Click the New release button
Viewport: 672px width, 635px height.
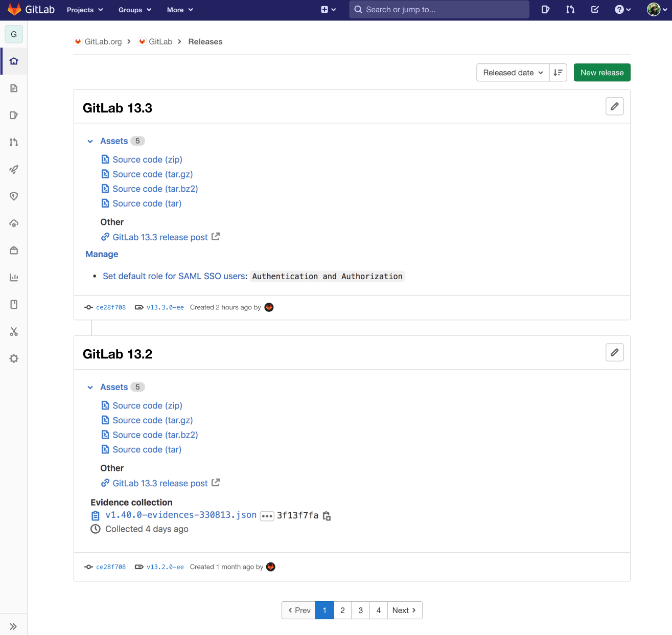[601, 72]
